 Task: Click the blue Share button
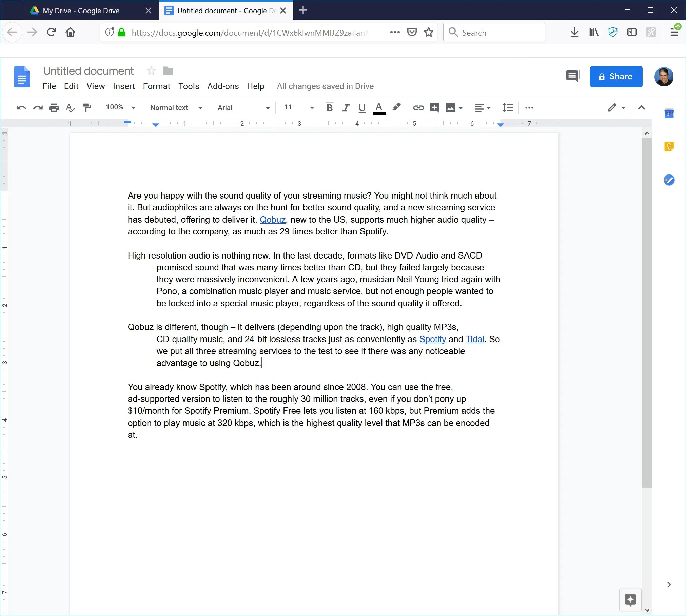[616, 77]
